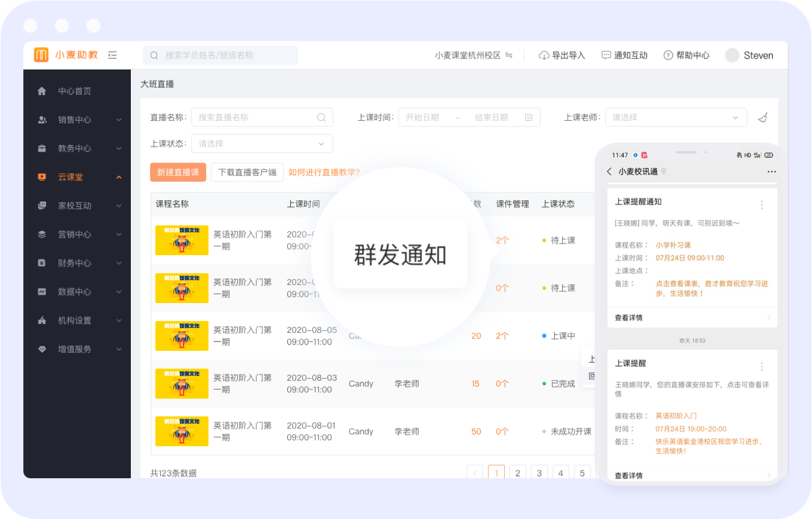
Task: Open 通知互动 message icon
Action: coord(606,55)
